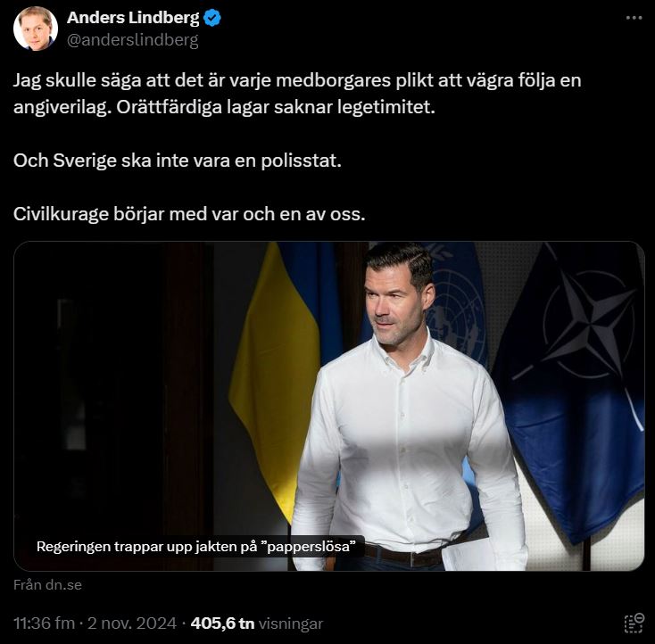Image resolution: width=655 pixels, height=644 pixels.
Task: Click the 11:36 fm timestamp
Action: (44, 623)
